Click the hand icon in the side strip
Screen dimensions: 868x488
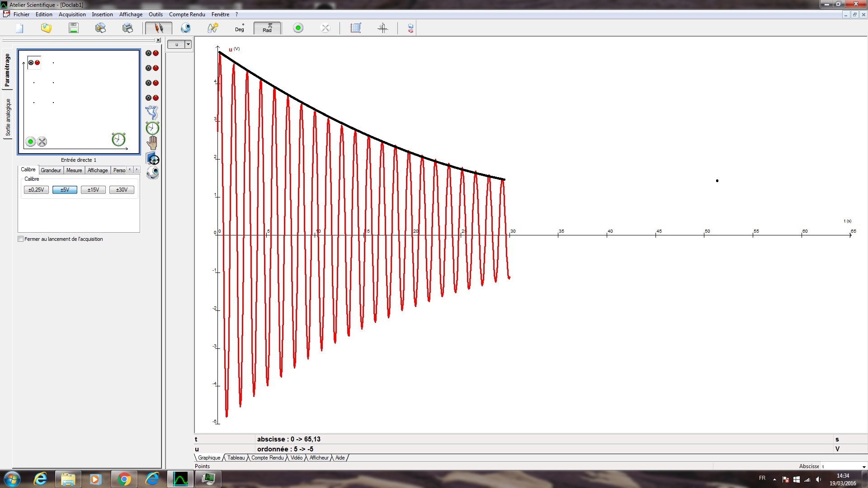[x=152, y=143]
